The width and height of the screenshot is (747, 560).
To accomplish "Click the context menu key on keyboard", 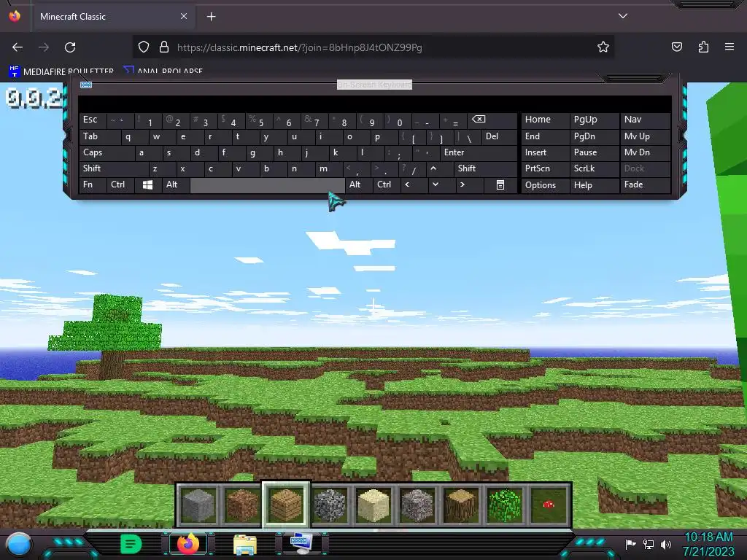I will pos(500,184).
